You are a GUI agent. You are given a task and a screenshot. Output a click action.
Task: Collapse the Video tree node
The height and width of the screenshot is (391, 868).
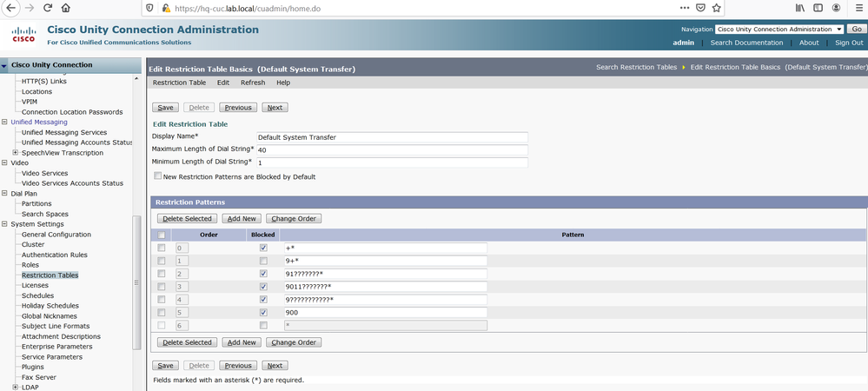click(x=5, y=162)
